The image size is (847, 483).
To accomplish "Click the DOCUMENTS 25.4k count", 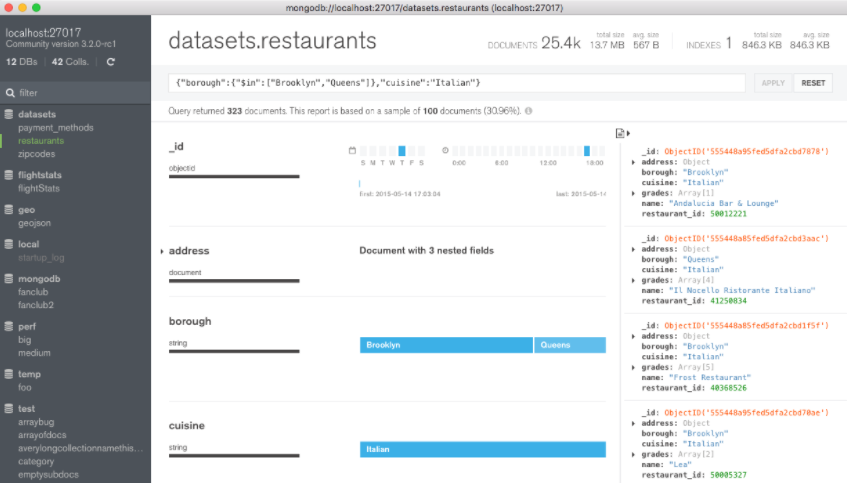I will point(534,43).
